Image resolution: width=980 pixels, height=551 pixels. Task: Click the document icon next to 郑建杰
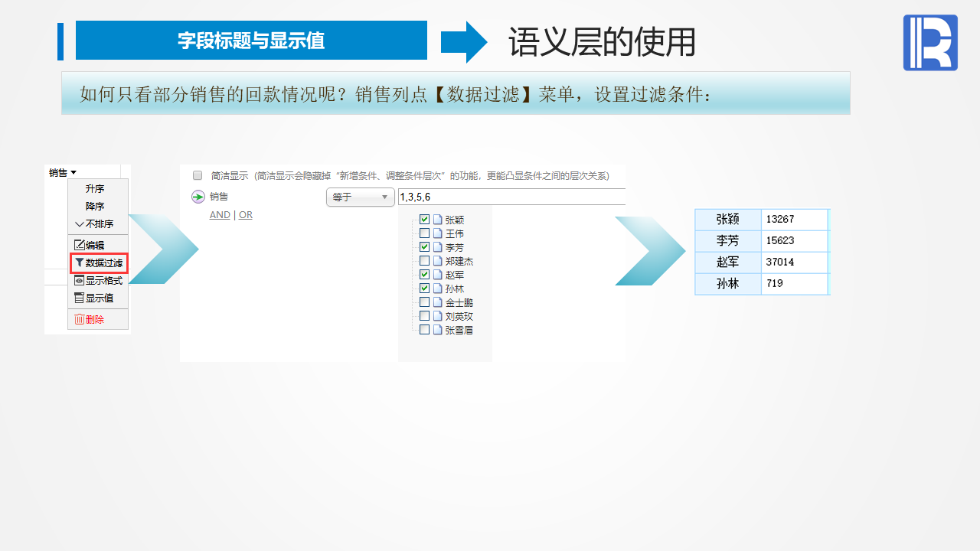tap(437, 261)
